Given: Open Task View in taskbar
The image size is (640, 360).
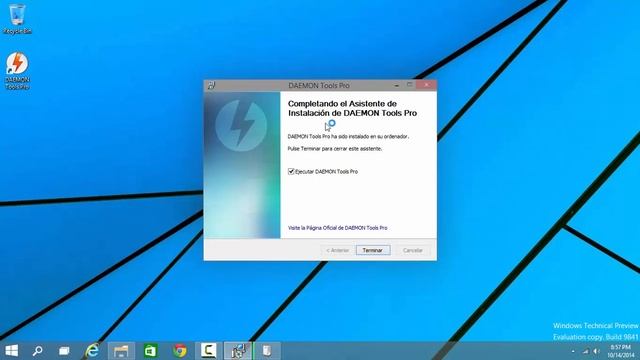Looking at the screenshot, I should pos(64,351).
